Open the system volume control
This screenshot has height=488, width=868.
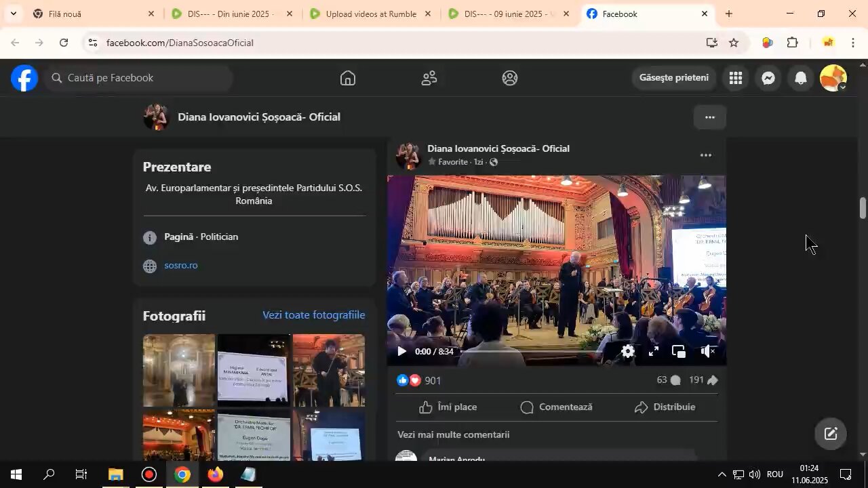pyautogui.click(x=754, y=474)
